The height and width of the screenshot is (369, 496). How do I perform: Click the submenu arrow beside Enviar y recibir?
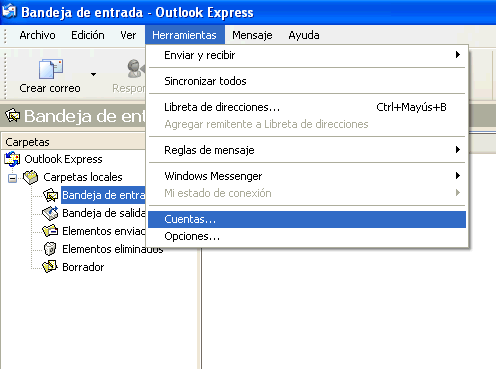pyautogui.click(x=458, y=55)
